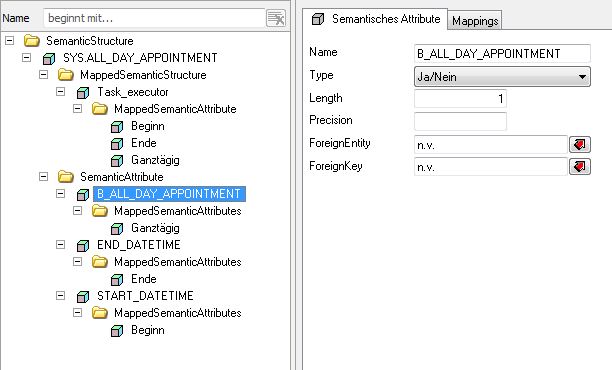The height and width of the screenshot is (370, 612).
Task: Click the SemanticAttribute folder icon
Action: pos(66,177)
